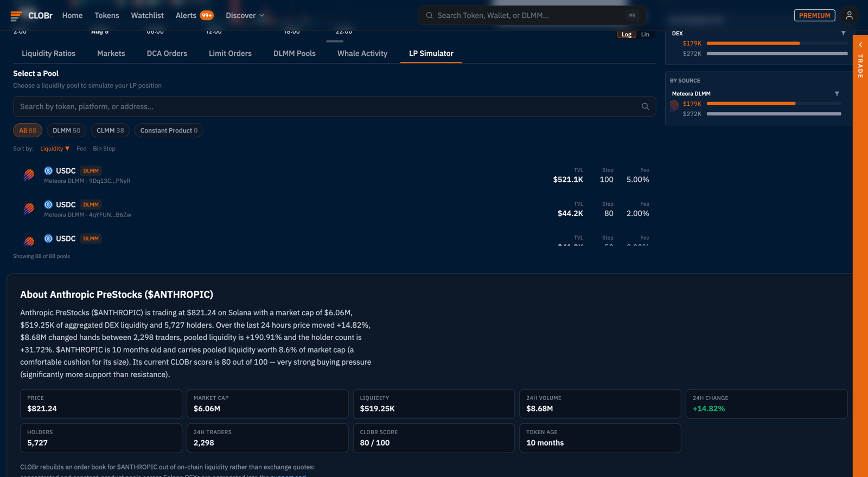
Task: Click the search magnifier in top bar
Action: click(429, 15)
